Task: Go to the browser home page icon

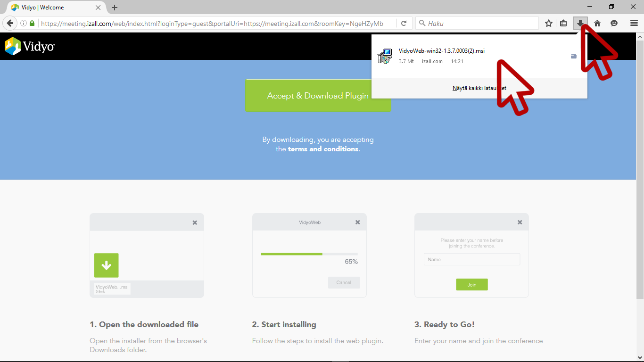Action: click(x=597, y=23)
